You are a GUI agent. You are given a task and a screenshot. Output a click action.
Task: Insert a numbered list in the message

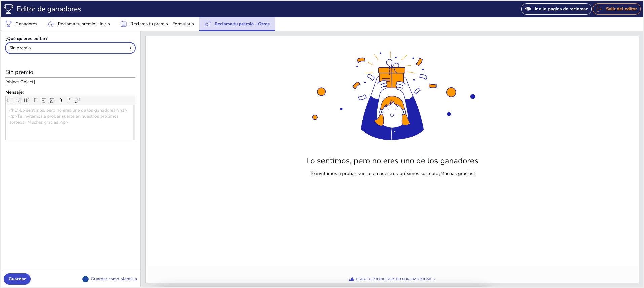click(52, 100)
